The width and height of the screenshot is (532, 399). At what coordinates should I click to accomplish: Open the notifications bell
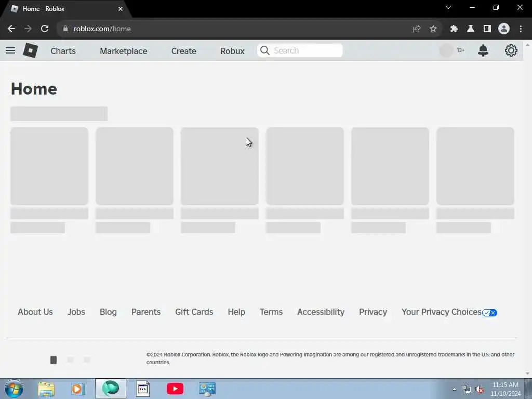pyautogui.click(x=483, y=50)
